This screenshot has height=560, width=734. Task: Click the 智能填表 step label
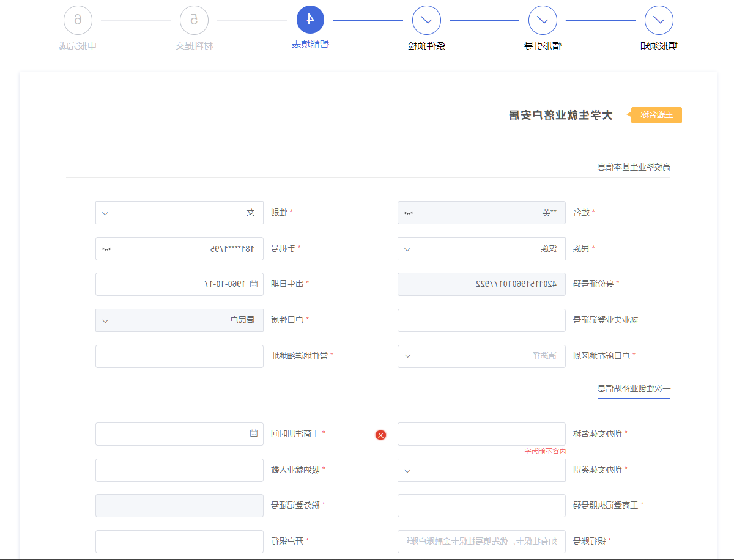coord(310,45)
